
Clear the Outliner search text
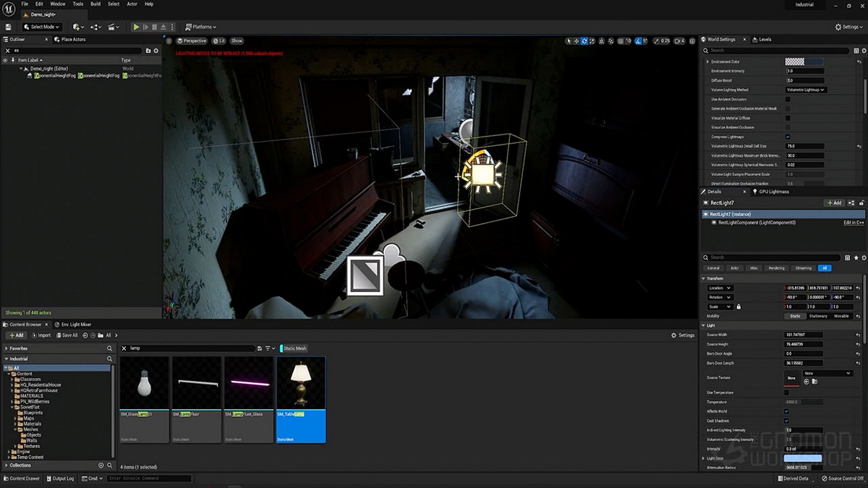(x=7, y=51)
